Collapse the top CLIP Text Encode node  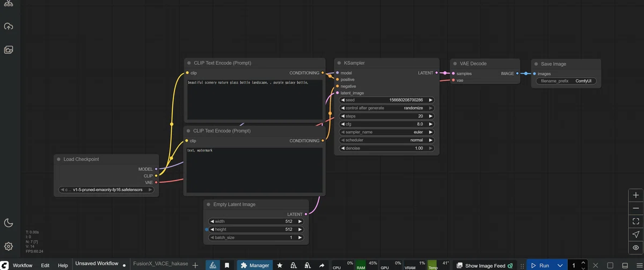coord(189,63)
